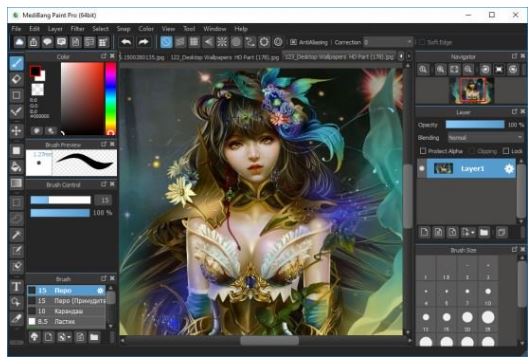The image size is (531, 364).
Task: Open the Blending mode dropdown
Action: coord(485,138)
